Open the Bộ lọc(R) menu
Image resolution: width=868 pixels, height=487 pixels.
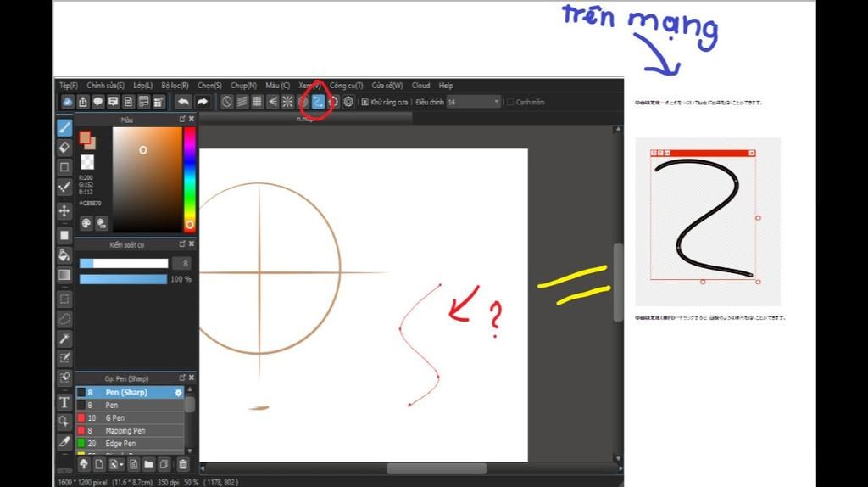point(175,86)
